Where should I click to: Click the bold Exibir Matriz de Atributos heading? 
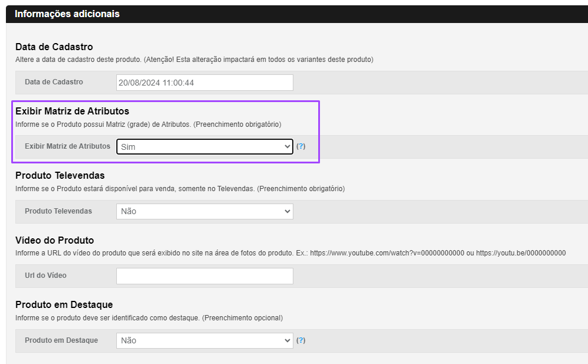(x=72, y=112)
